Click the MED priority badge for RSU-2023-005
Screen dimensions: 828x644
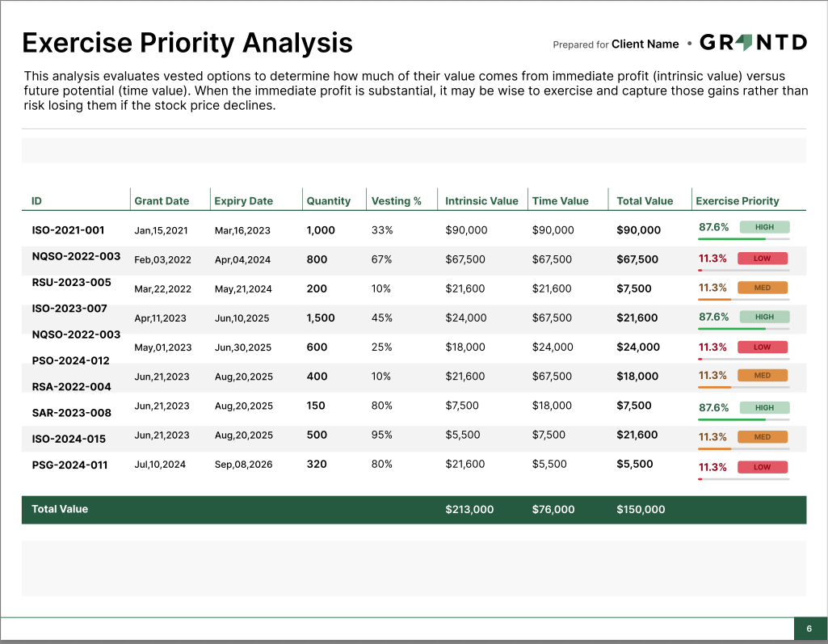click(x=763, y=287)
